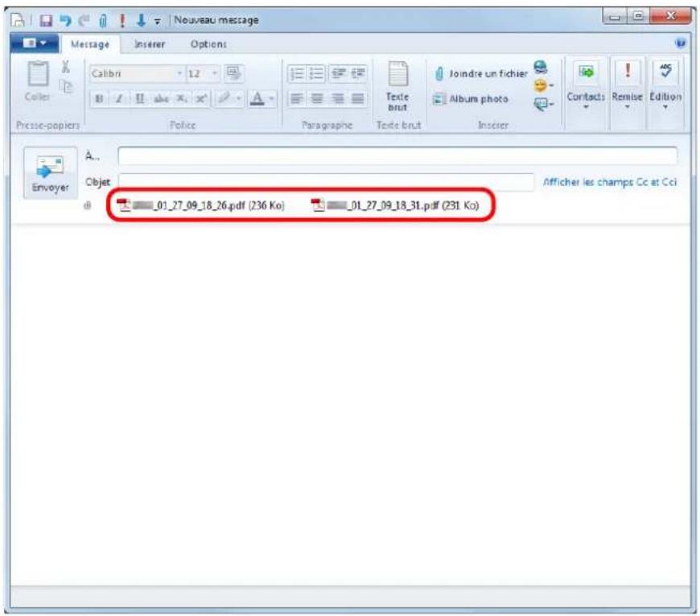Toggle subscript formatting

click(x=181, y=99)
